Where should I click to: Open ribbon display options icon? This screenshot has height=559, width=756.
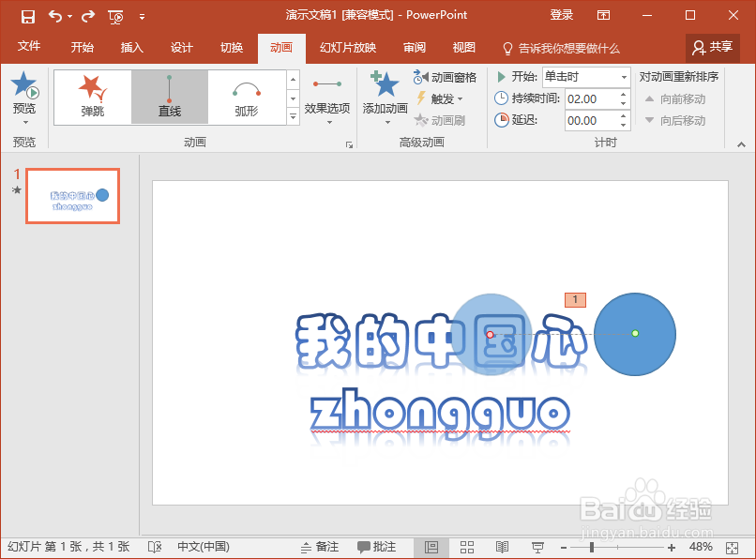pyautogui.click(x=603, y=15)
